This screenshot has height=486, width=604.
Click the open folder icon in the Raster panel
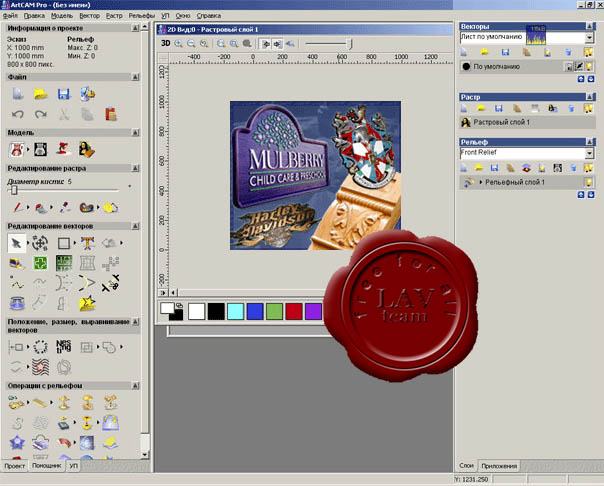click(481, 109)
